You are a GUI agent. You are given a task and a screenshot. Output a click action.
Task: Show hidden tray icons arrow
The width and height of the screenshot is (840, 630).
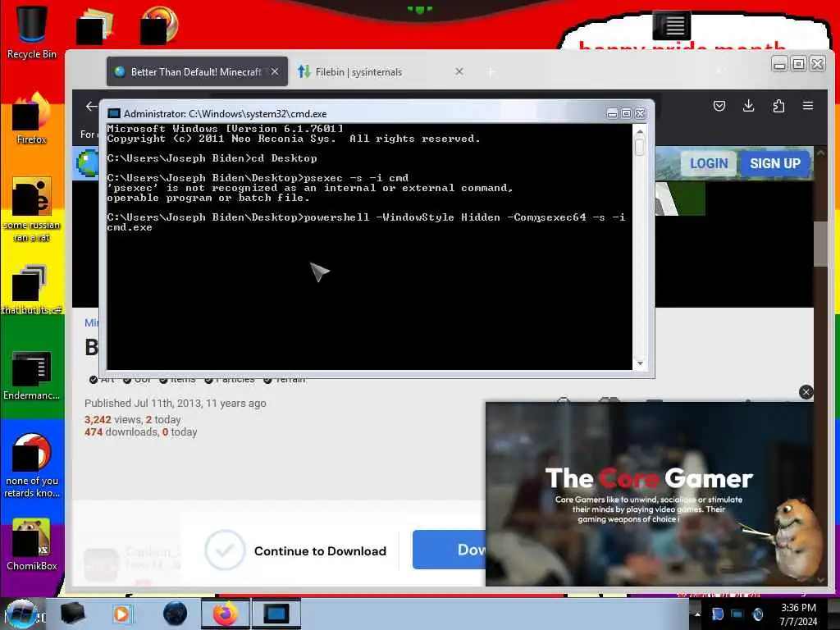point(697,614)
